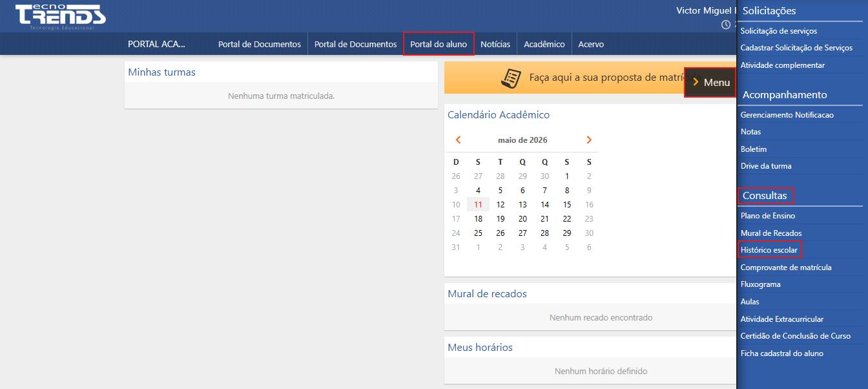868x389 pixels.
Task: Select day 29 in the calendar
Action: (x=566, y=233)
